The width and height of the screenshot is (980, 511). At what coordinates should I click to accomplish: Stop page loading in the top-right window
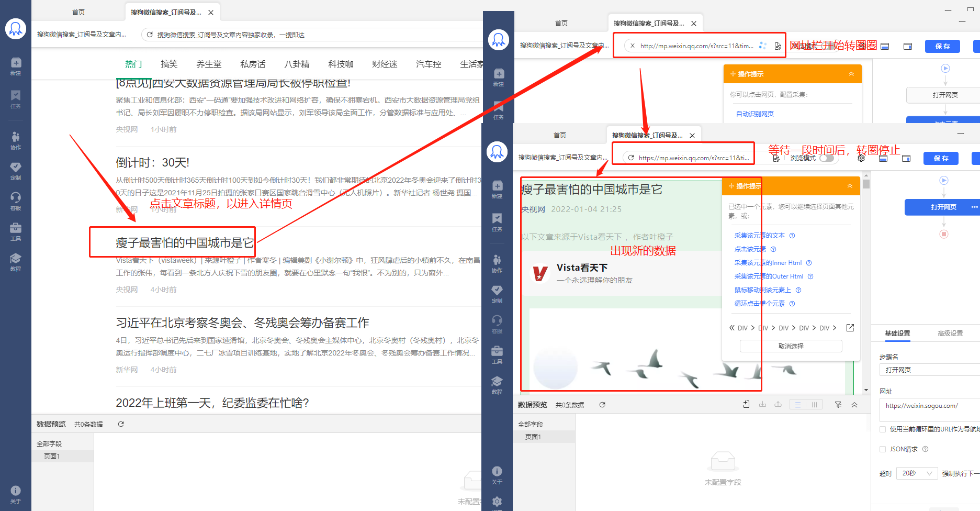633,46
